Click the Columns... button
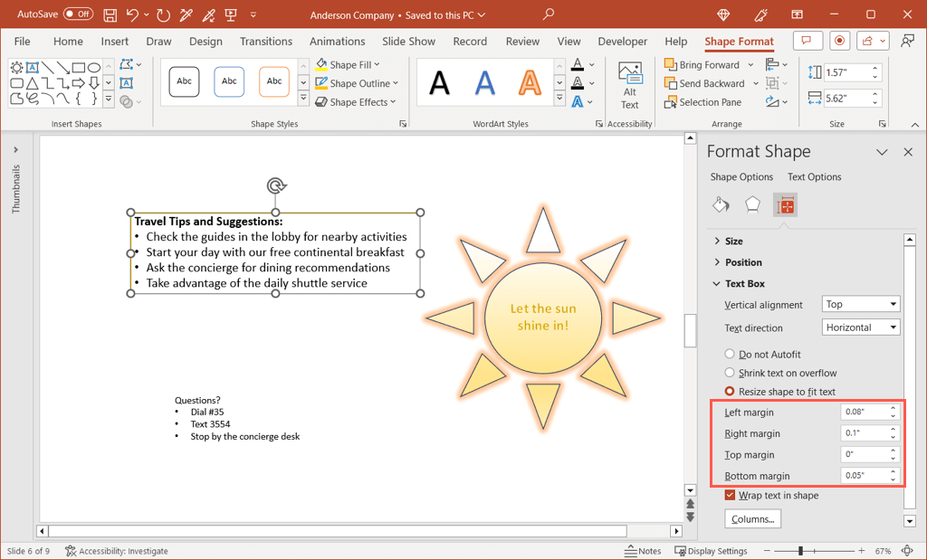This screenshot has width=927, height=560. click(x=752, y=519)
